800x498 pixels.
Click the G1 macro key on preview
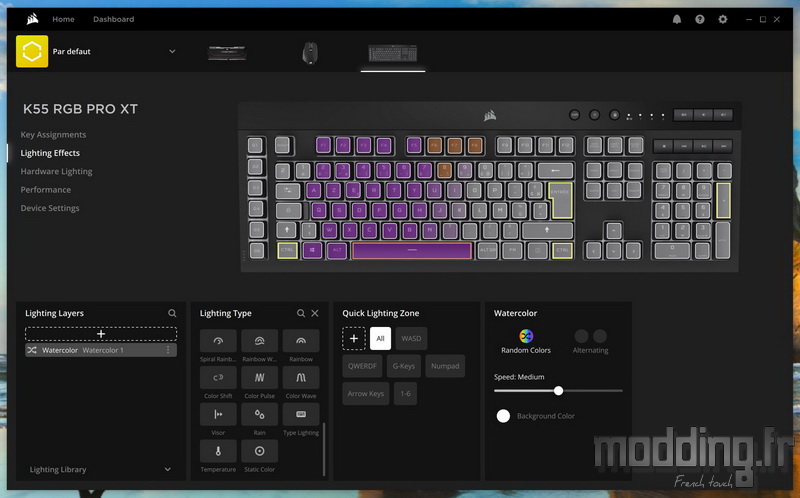[x=256, y=146]
